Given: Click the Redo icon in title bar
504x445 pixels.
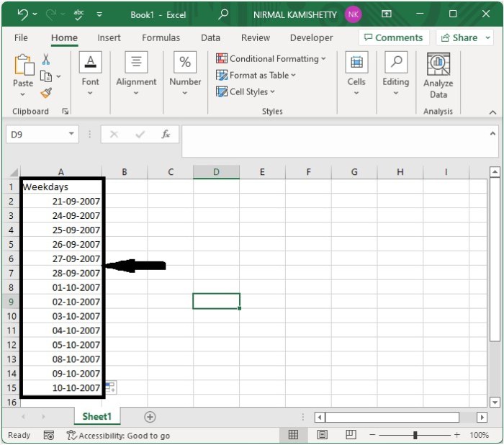Looking at the screenshot, I should click(x=51, y=14).
